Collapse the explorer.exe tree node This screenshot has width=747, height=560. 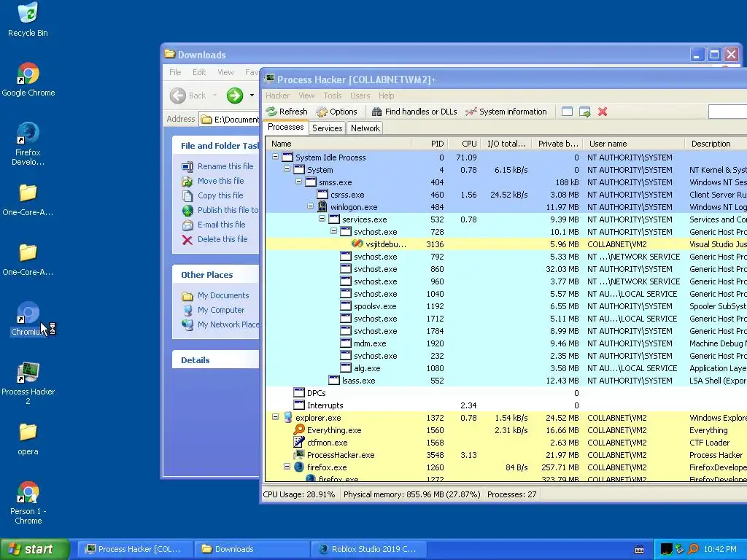pos(275,416)
